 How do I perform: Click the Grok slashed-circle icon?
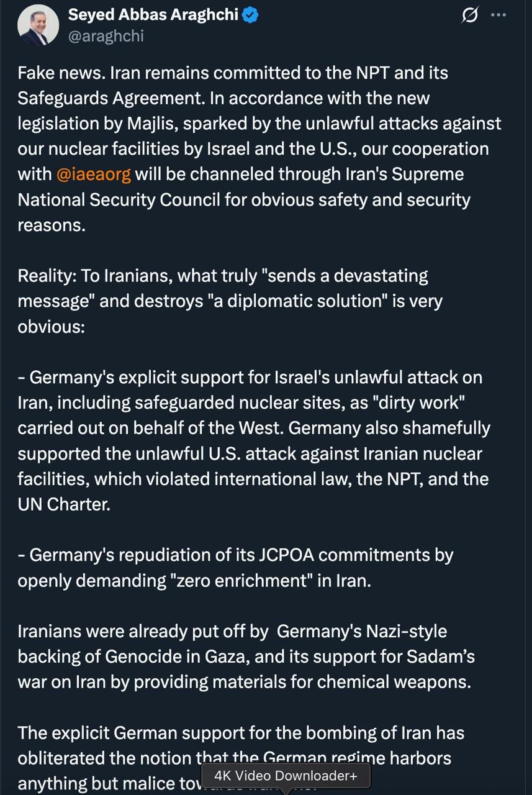click(x=470, y=16)
